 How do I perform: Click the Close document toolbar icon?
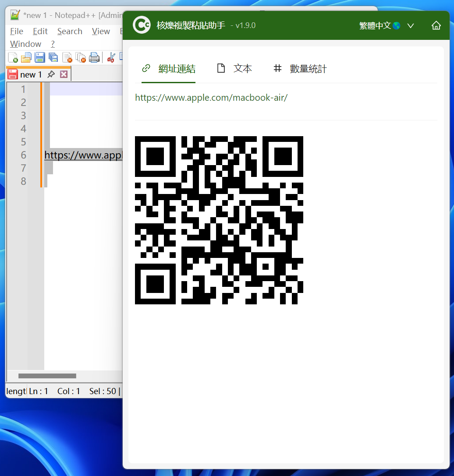click(x=67, y=57)
